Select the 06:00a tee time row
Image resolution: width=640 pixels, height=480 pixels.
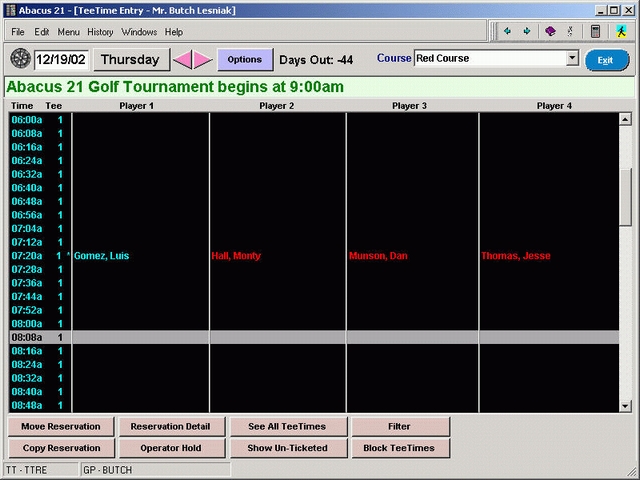(x=313, y=120)
